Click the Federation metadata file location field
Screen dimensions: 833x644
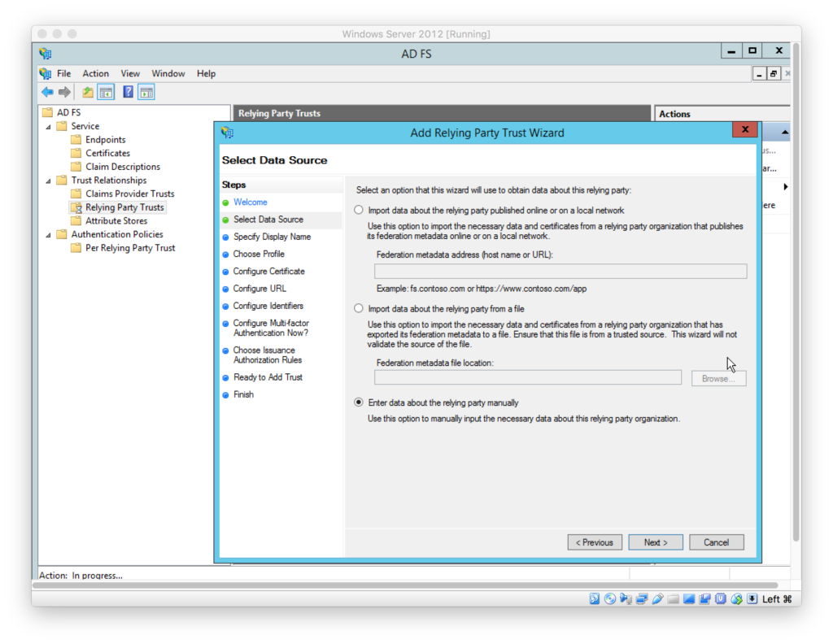[527, 377]
